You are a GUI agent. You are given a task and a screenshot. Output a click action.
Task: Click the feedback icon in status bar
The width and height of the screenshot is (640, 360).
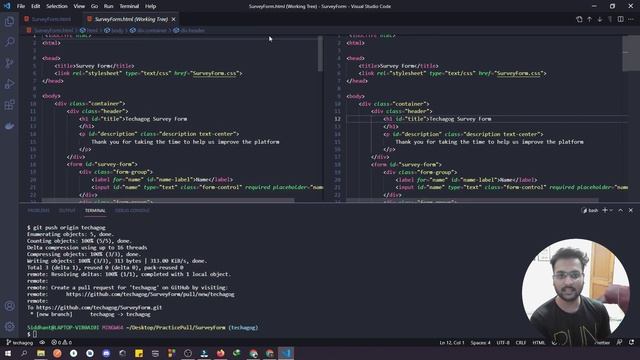[620, 342]
